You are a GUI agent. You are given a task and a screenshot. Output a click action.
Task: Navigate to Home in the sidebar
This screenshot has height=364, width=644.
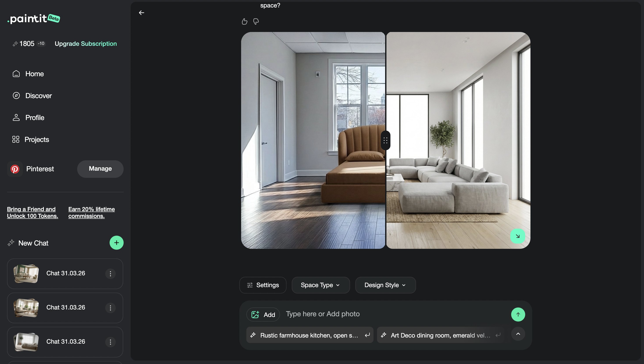(x=34, y=74)
